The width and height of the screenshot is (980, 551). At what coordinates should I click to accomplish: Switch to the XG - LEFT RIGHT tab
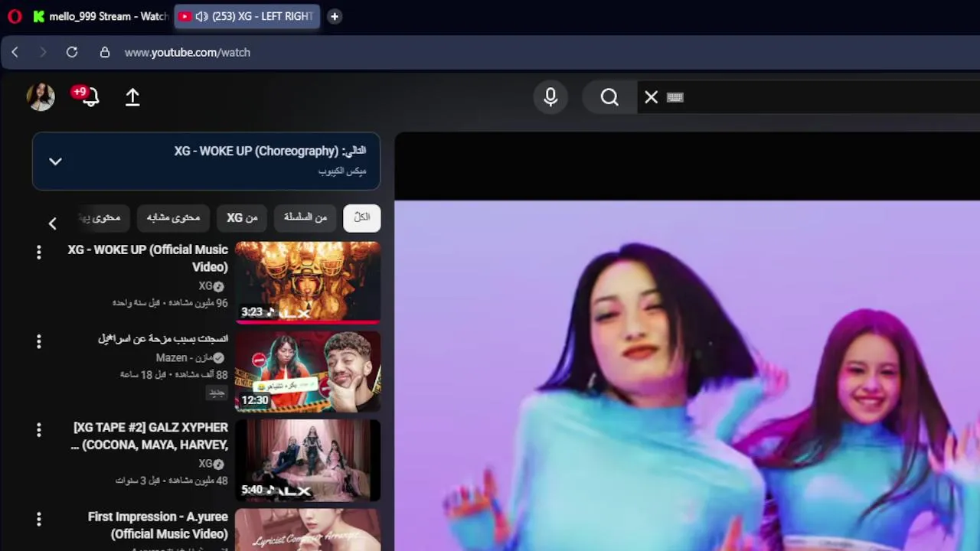[x=247, y=16]
